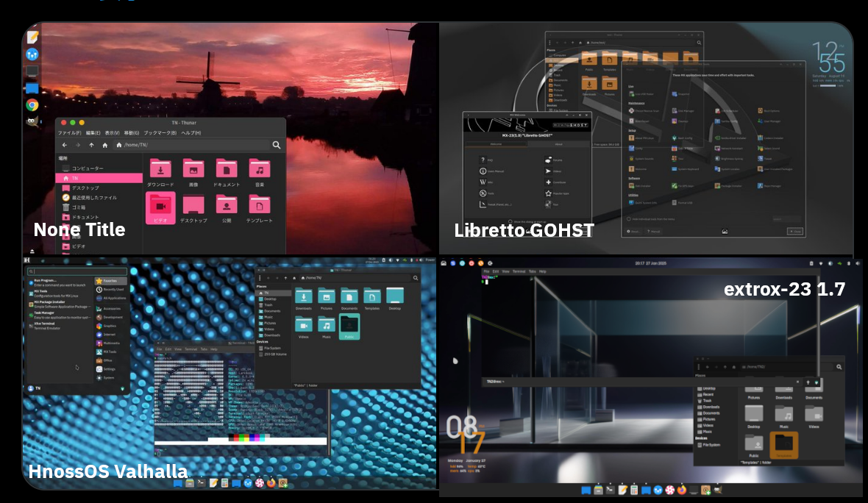The width and height of the screenshot is (868, 503).
Task: Open 表示(V) menu in the pink Thunar window
Action: pyautogui.click(x=113, y=133)
